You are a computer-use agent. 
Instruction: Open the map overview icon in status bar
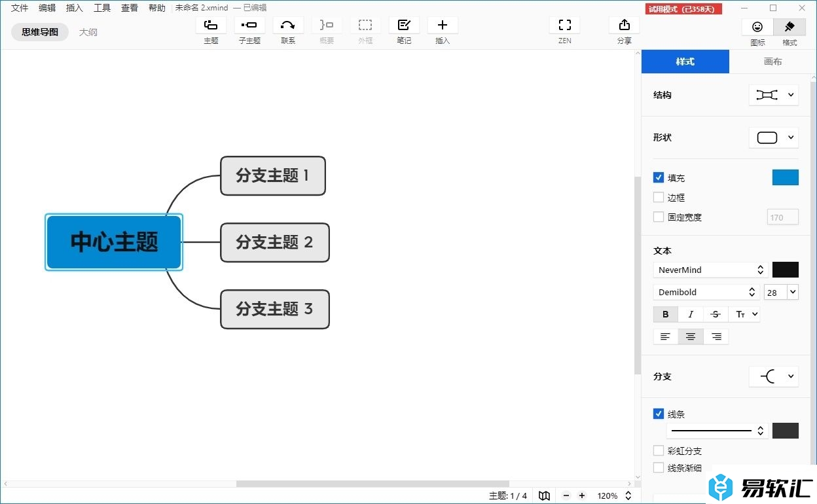(x=544, y=495)
